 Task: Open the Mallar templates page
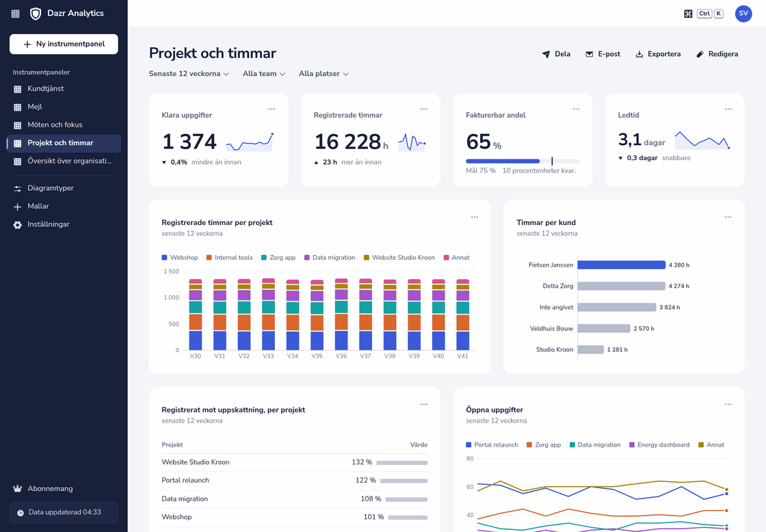(64, 206)
